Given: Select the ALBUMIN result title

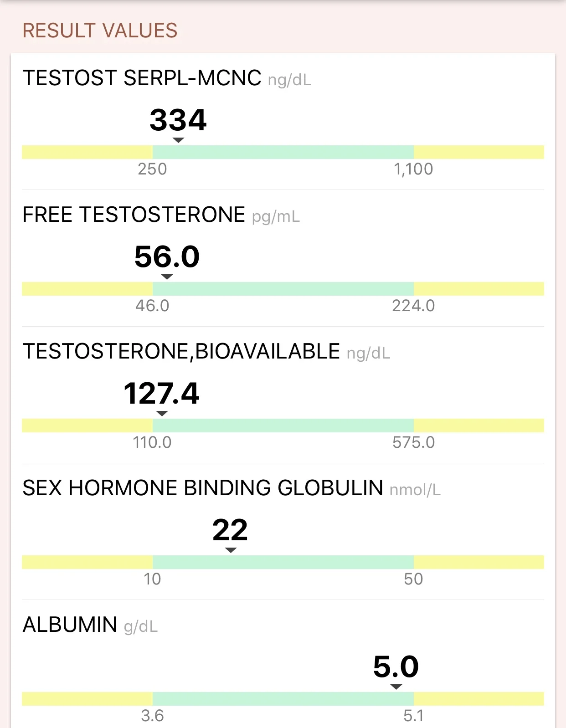Looking at the screenshot, I should click(x=70, y=625).
